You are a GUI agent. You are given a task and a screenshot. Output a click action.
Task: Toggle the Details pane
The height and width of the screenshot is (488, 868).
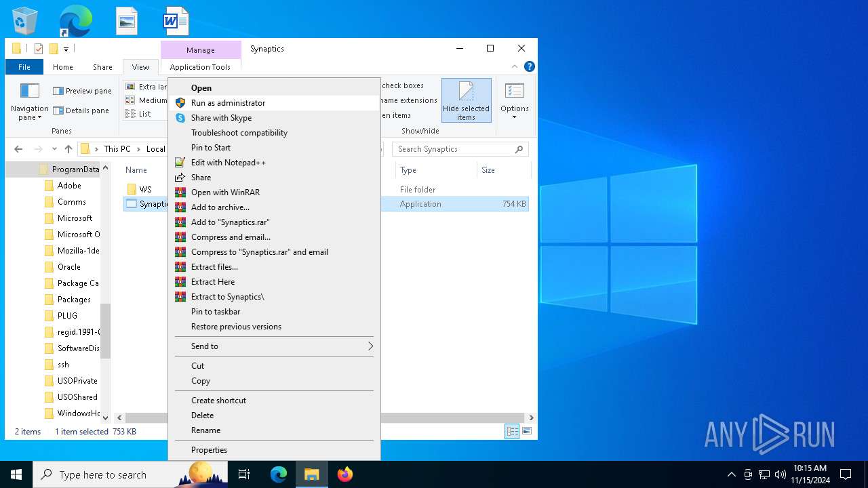[81, 110]
